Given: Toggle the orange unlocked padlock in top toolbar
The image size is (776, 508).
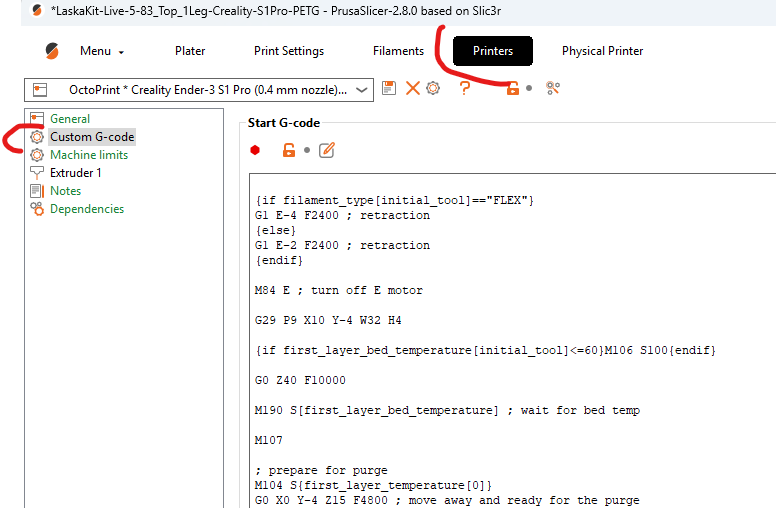Looking at the screenshot, I should tap(512, 89).
